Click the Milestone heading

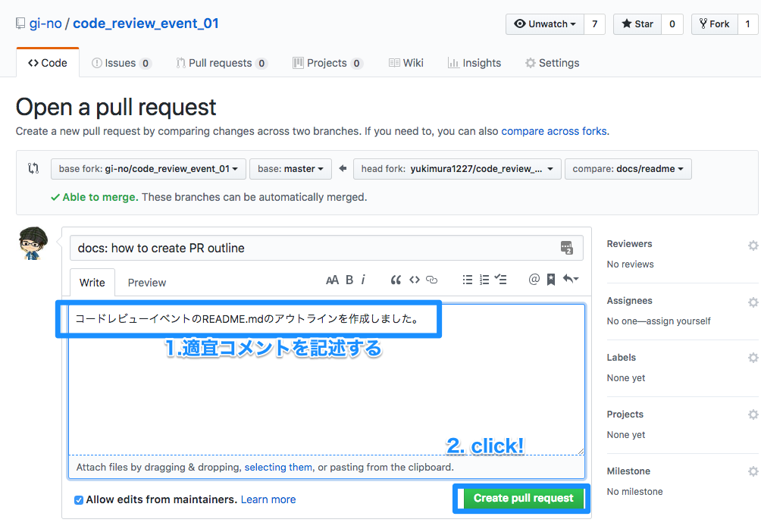coord(628,471)
